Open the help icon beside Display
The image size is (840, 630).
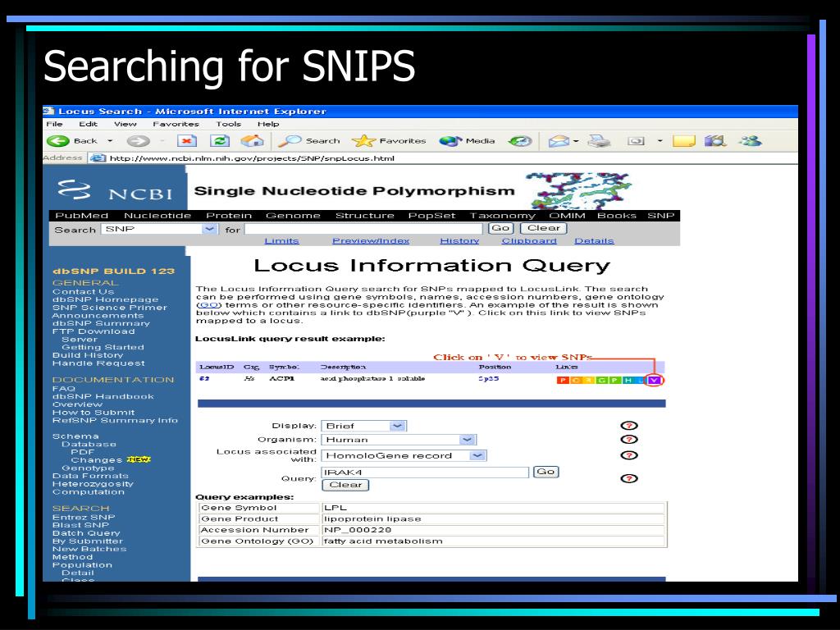[629, 426]
